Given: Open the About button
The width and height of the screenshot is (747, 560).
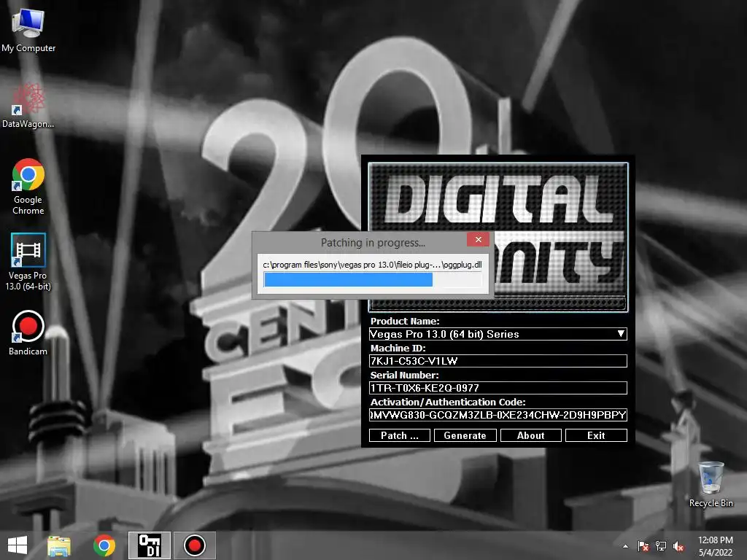Looking at the screenshot, I should click(x=531, y=435).
